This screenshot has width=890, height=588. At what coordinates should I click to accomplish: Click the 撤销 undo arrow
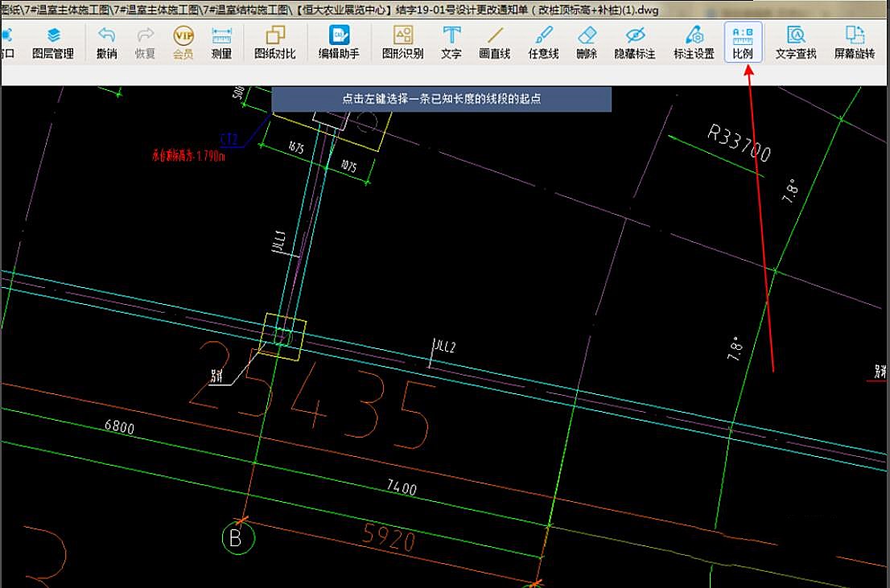click(x=106, y=43)
